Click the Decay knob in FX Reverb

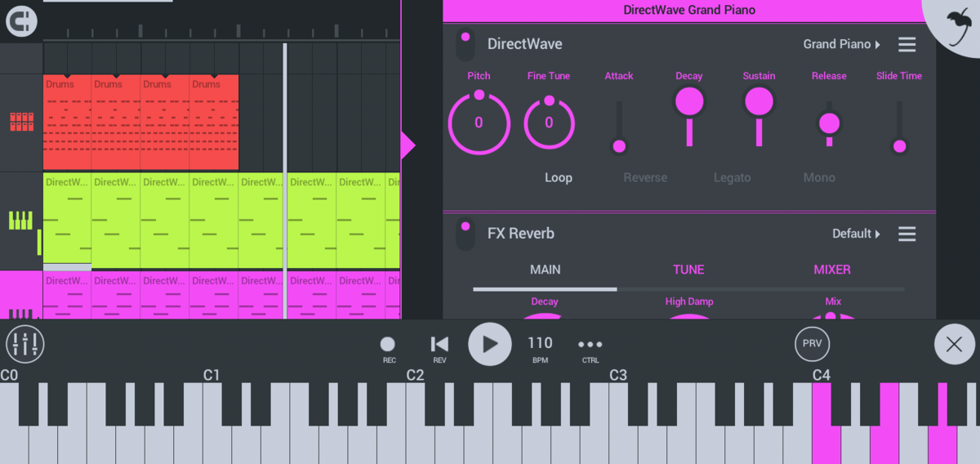click(545, 315)
